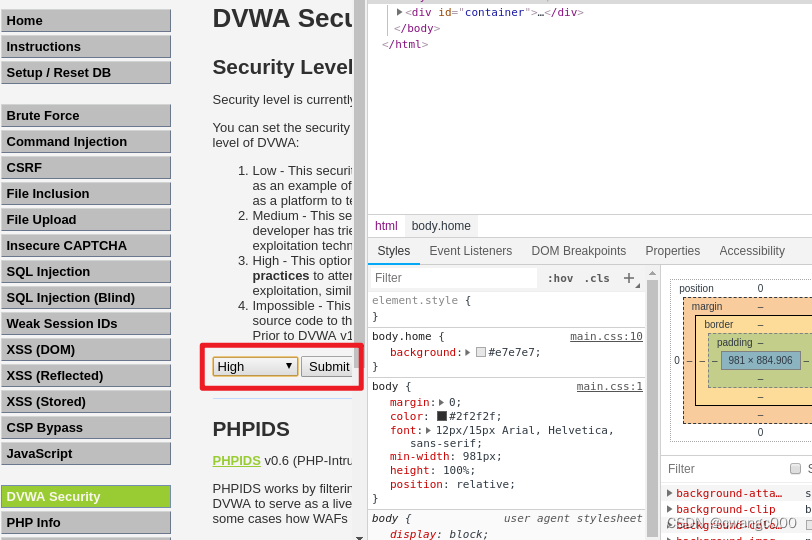This screenshot has width=812, height=540.
Task: Toggle the :hov element state button
Action: point(560,279)
